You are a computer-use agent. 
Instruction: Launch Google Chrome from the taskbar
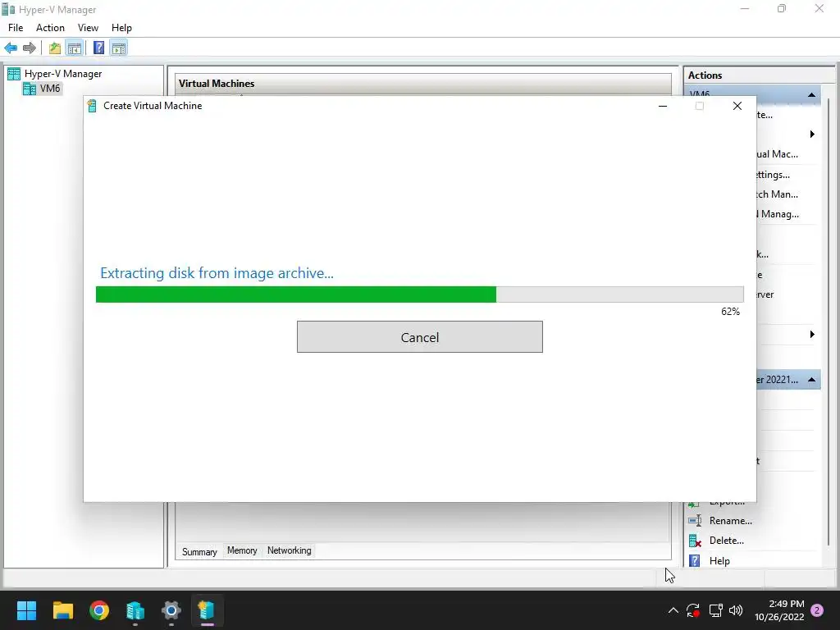point(99,610)
